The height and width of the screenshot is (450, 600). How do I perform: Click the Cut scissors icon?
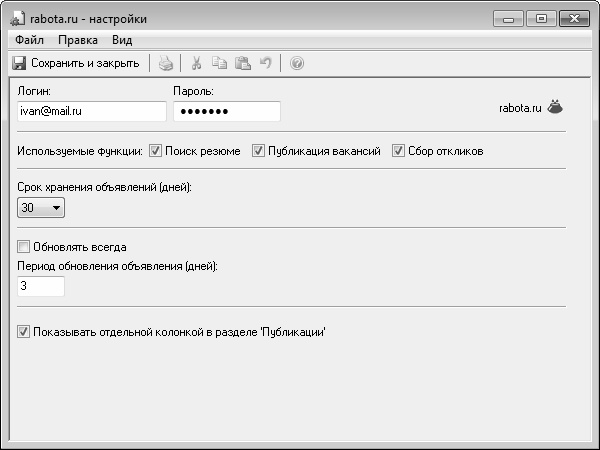point(197,63)
